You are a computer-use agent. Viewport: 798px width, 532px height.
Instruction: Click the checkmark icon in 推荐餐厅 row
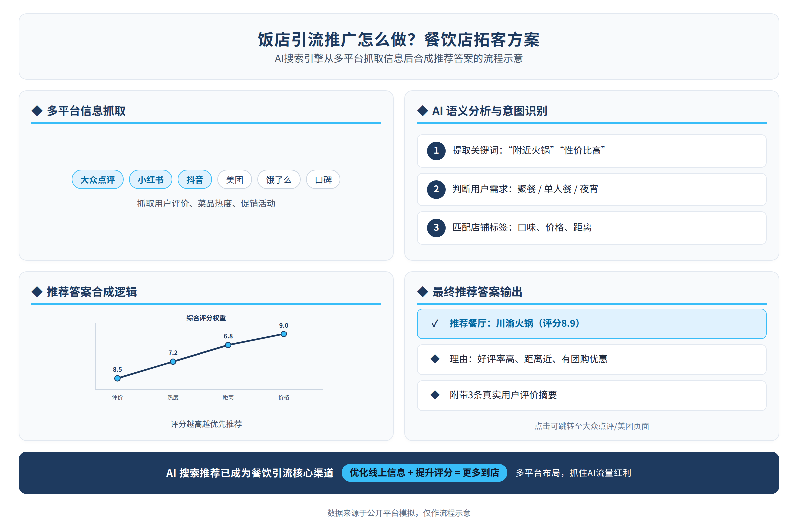click(435, 323)
